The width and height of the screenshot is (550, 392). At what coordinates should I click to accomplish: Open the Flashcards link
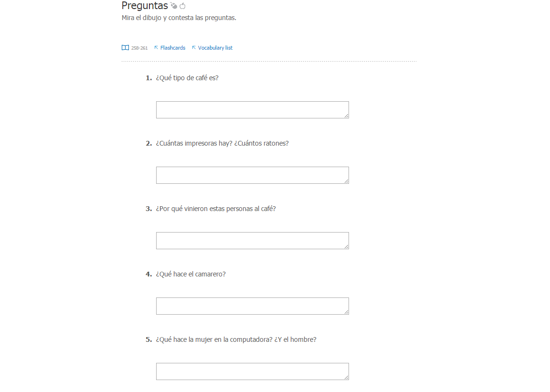172,48
